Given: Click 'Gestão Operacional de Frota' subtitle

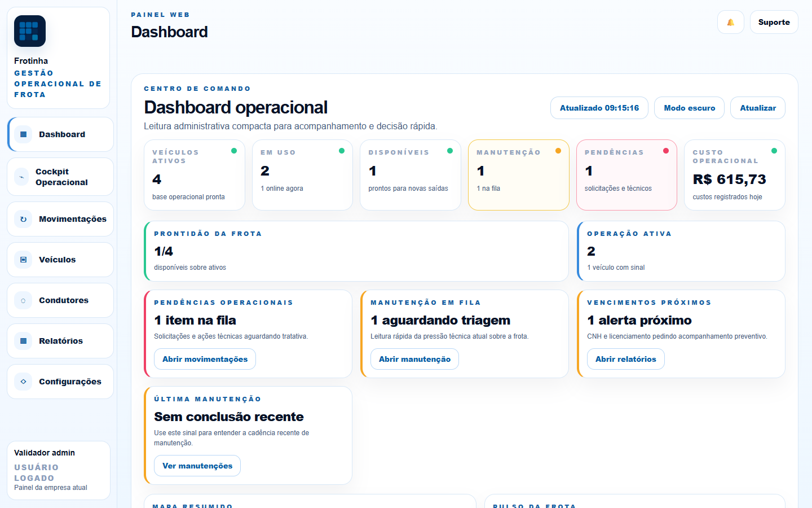Looking at the screenshot, I should click(x=58, y=84).
